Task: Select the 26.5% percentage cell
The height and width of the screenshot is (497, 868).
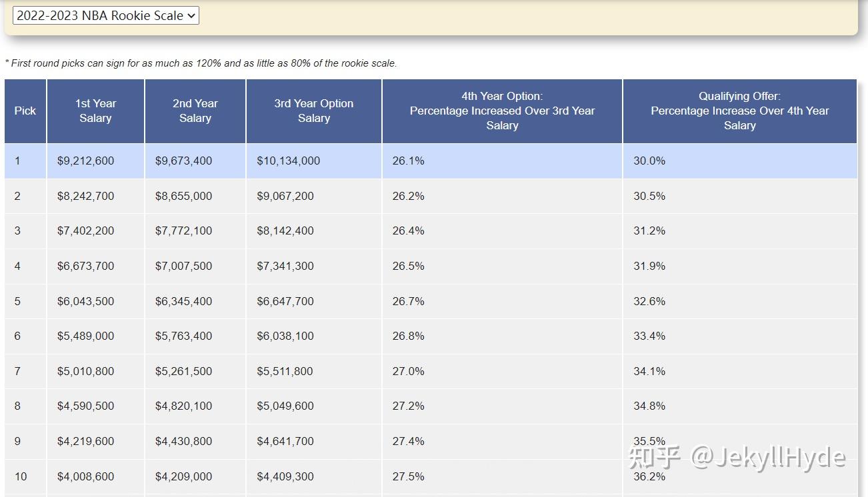Action: tap(502, 266)
